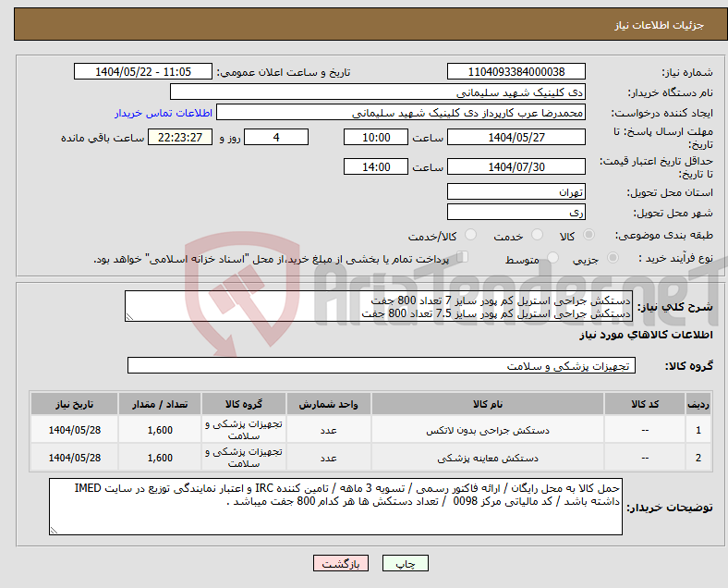Select the خدمت radio button
Image resolution: width=728 pixels, height=588 pixels.
[x=537, y=235]
